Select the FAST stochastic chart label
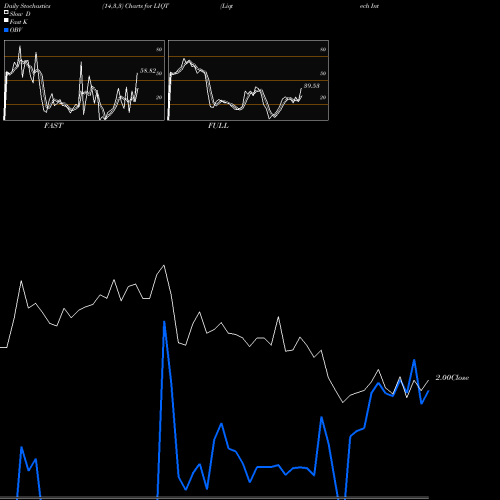Image resolution: width=500 pixels, height=500 pixels. pos(53,126)
